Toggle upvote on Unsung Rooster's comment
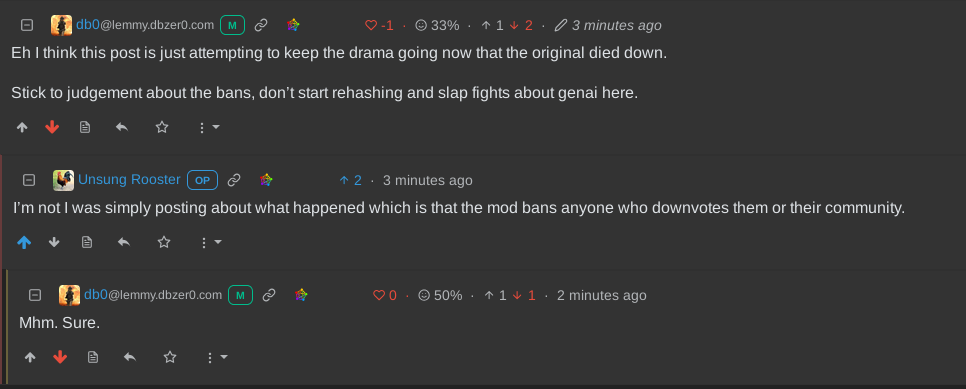Image resolution: width=966 pixels, height=389 pixels. tap(24, 242)
